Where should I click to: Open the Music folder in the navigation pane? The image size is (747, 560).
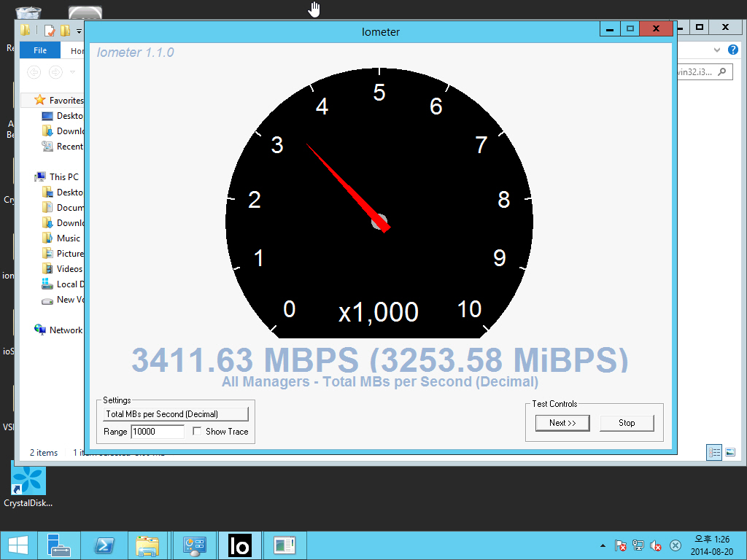click(x=61, y=238)
